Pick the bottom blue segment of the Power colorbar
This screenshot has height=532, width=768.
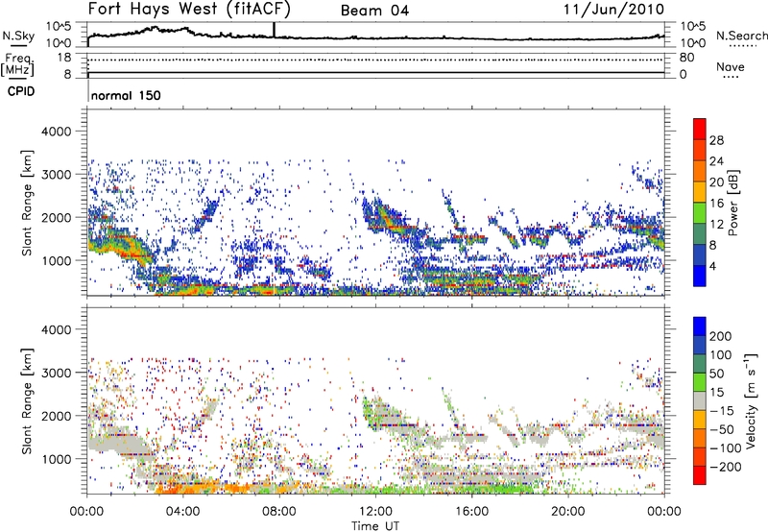tap(700, 276)
